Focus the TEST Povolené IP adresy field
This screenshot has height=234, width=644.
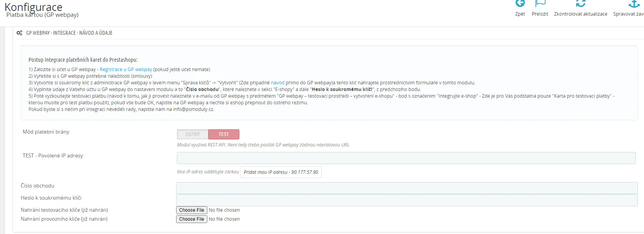pos(406,158)
